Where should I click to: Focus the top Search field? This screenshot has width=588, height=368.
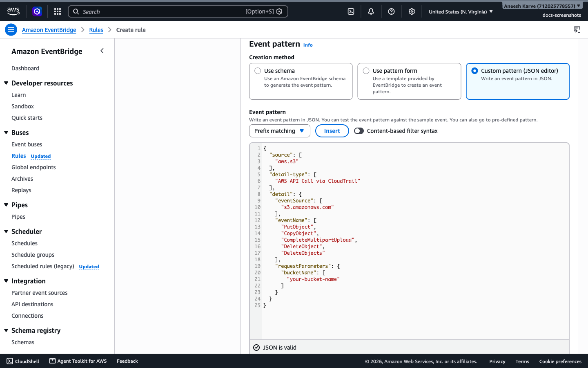click(x=178, y=11)
